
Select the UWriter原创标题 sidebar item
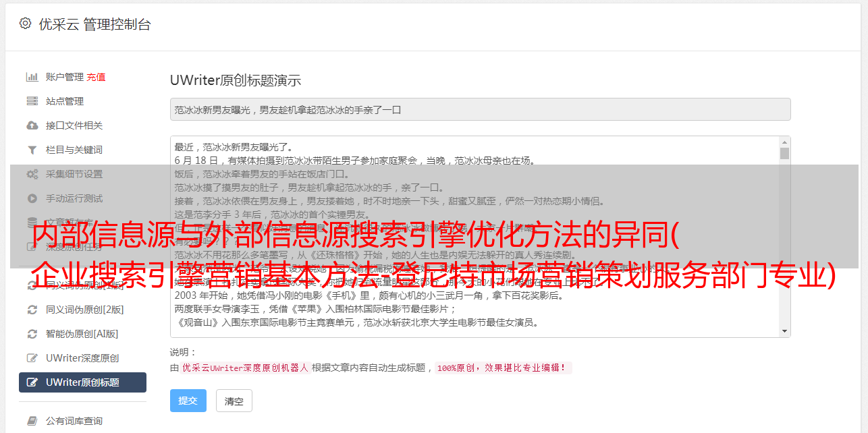click(82, 382)
